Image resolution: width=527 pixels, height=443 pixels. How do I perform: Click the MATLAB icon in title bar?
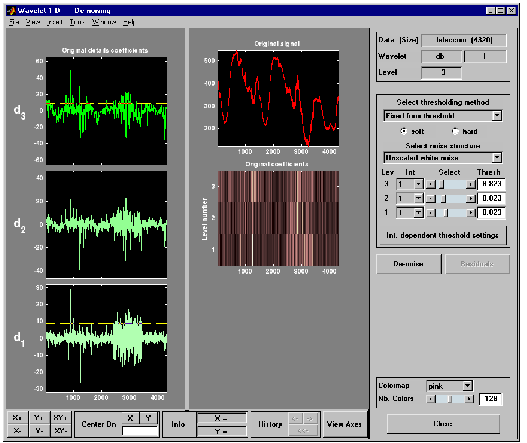click(12, 10)
